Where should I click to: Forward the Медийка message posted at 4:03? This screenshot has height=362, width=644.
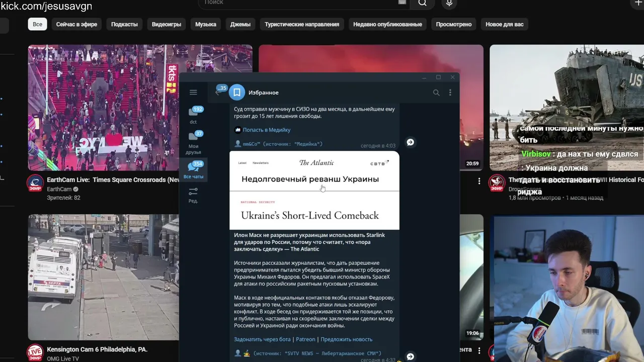(x=410, y=142)
